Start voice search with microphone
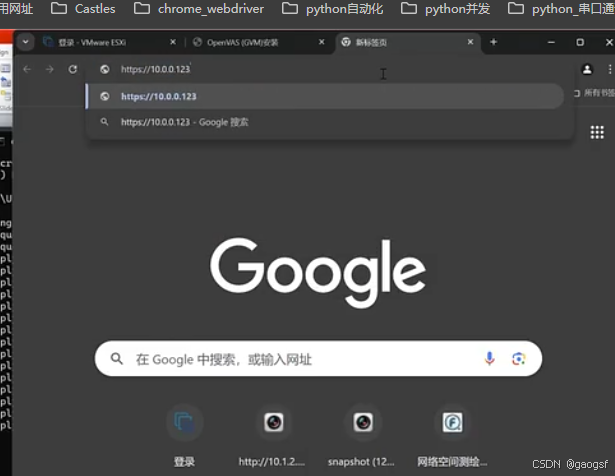This screenshot has width=615, height=476. tap(489, 358)
